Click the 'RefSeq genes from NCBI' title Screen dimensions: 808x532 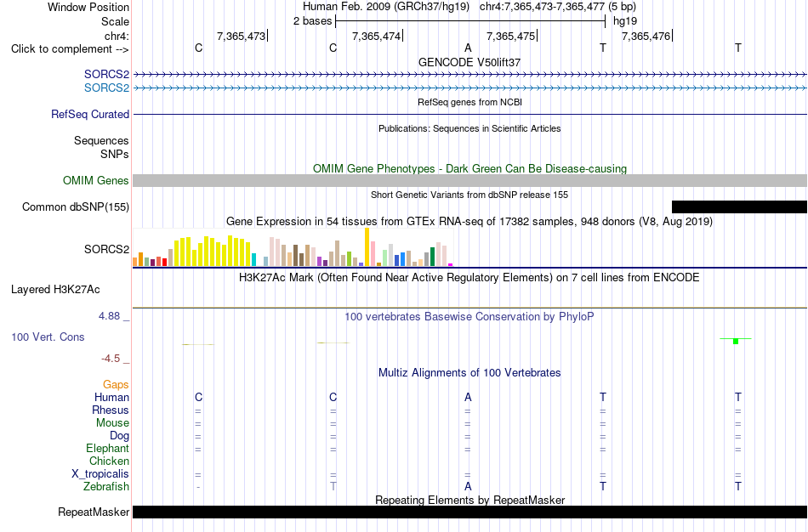[x=469, y=102]
